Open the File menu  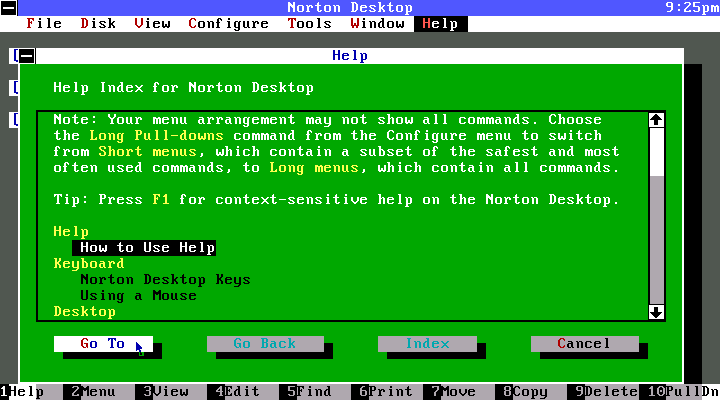pyautogui.click(x=44, y=23)
